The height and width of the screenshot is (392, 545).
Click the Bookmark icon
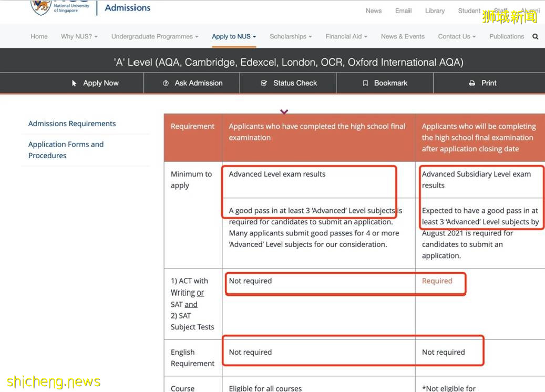[365, 83]
